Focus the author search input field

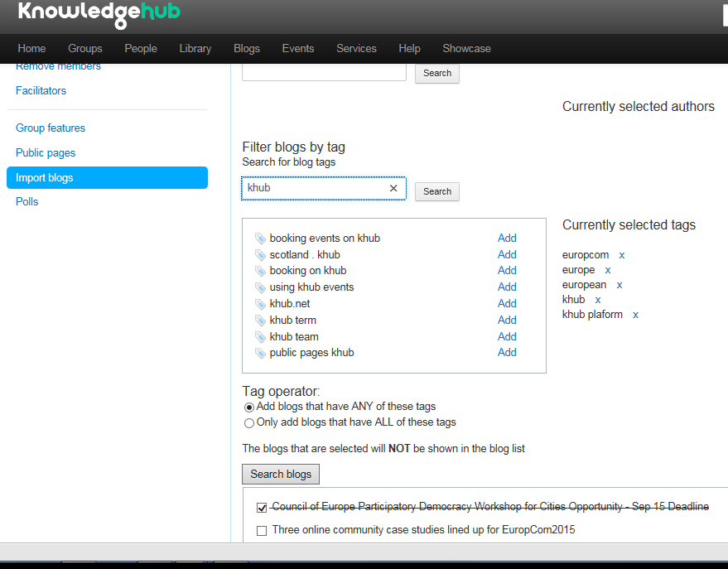tap(324, 72)
